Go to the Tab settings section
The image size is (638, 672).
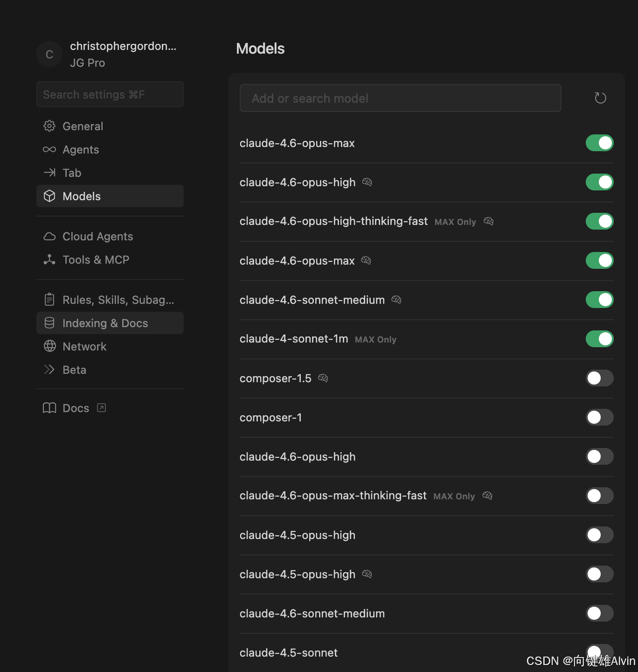point(110,173)
